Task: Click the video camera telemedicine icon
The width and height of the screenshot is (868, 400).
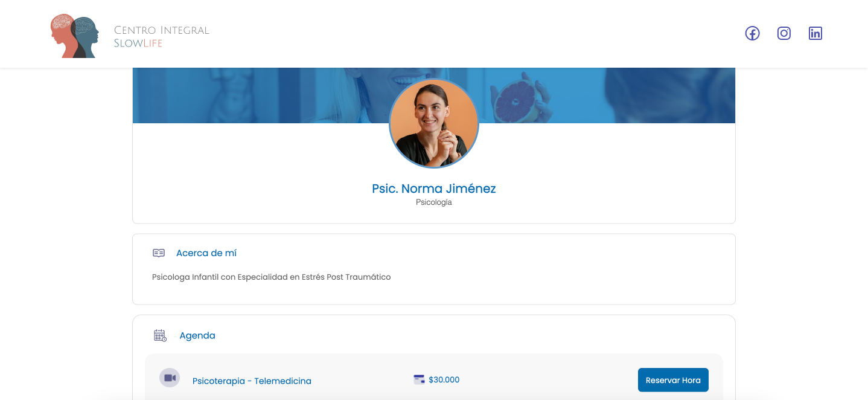Action: [170, 378]
